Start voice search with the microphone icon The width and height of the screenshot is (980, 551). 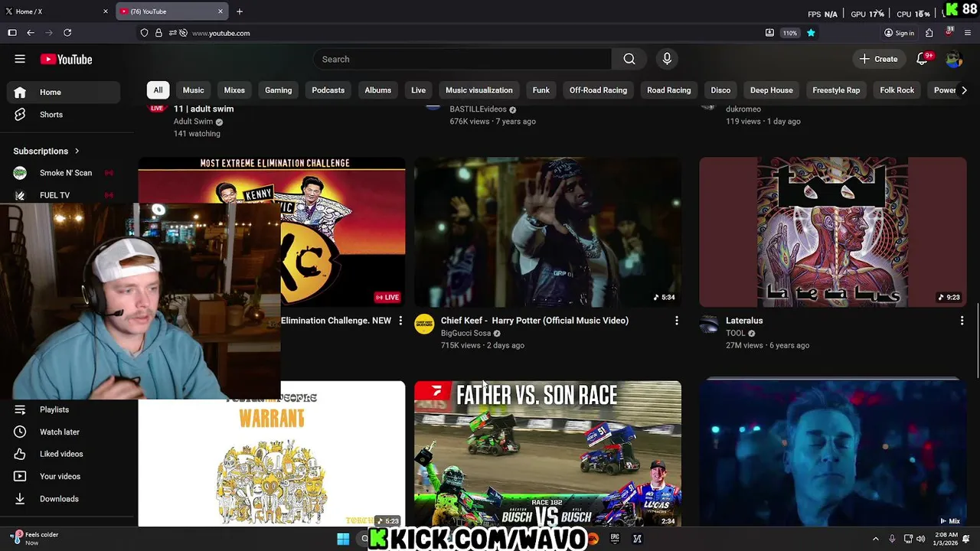click(667, 59)
